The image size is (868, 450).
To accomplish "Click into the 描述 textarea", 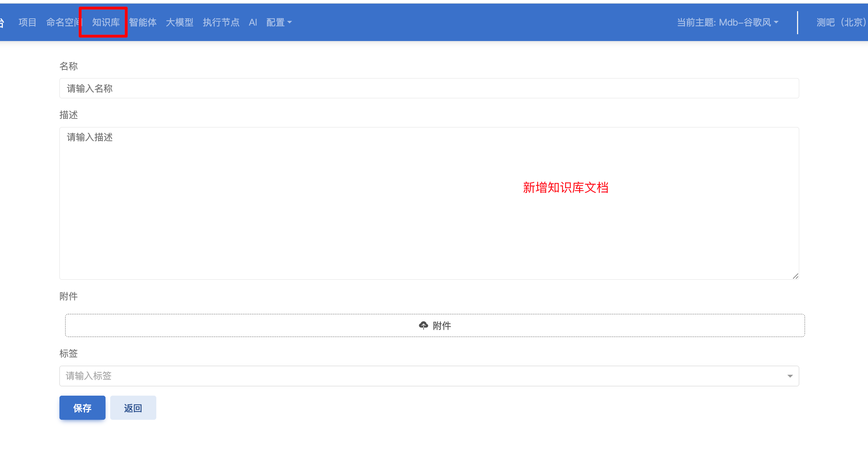I will pyautogui.click(x=429, y=203).
